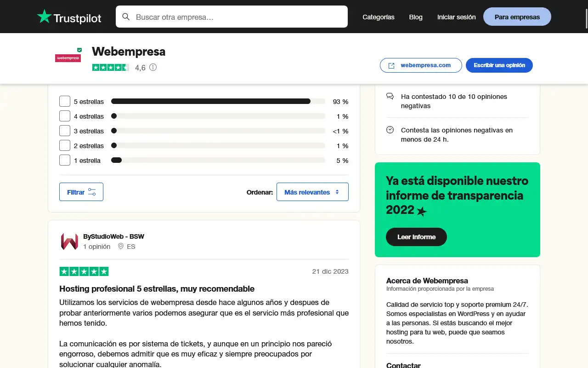Click the 1 estrella rating bar
588x368 pixels.
(218, 160)
